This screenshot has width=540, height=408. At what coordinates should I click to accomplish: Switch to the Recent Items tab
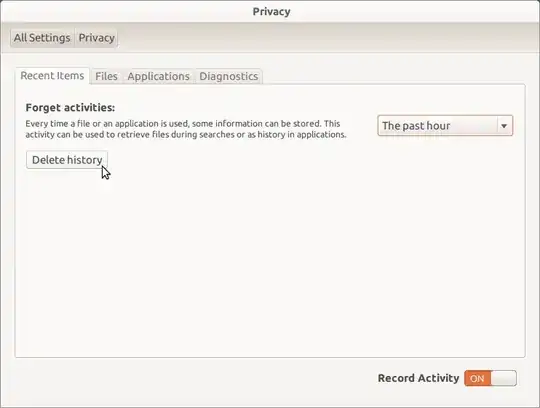52,76
